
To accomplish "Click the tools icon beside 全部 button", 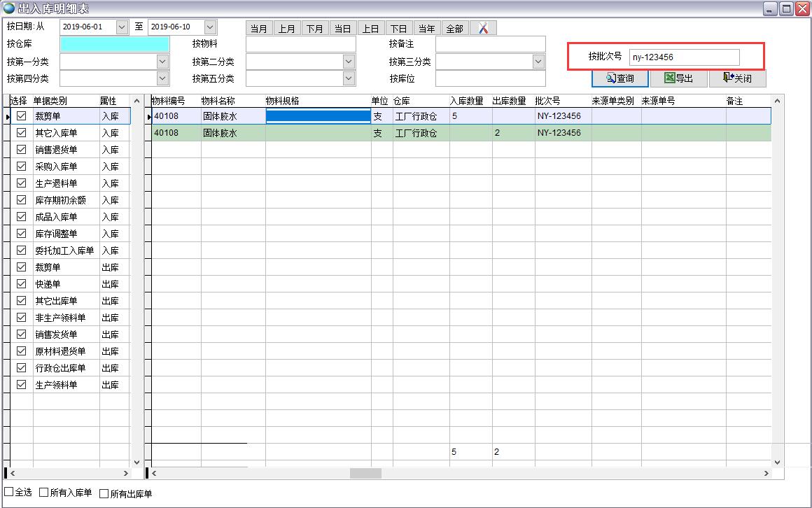I will [483, 28].
